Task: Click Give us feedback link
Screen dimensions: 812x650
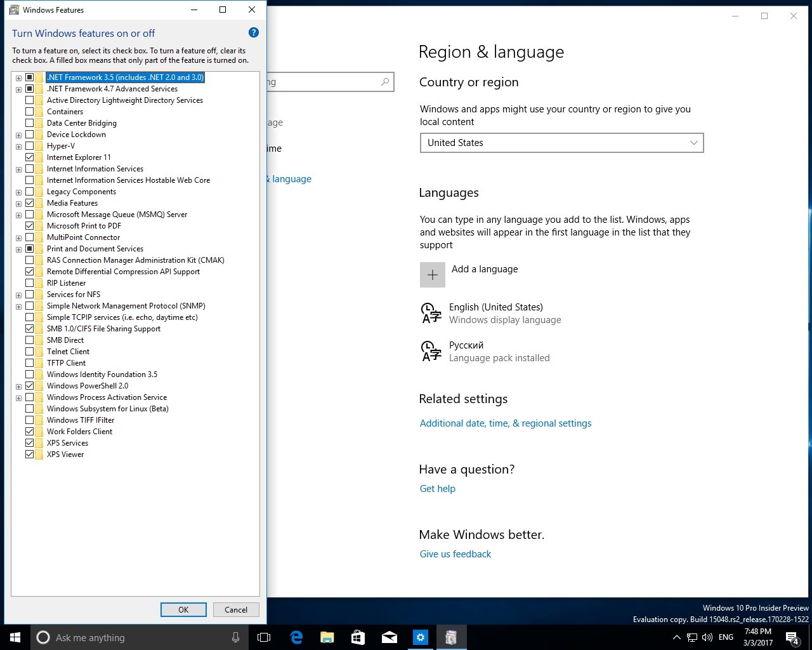Action: [x=455, y=554]
